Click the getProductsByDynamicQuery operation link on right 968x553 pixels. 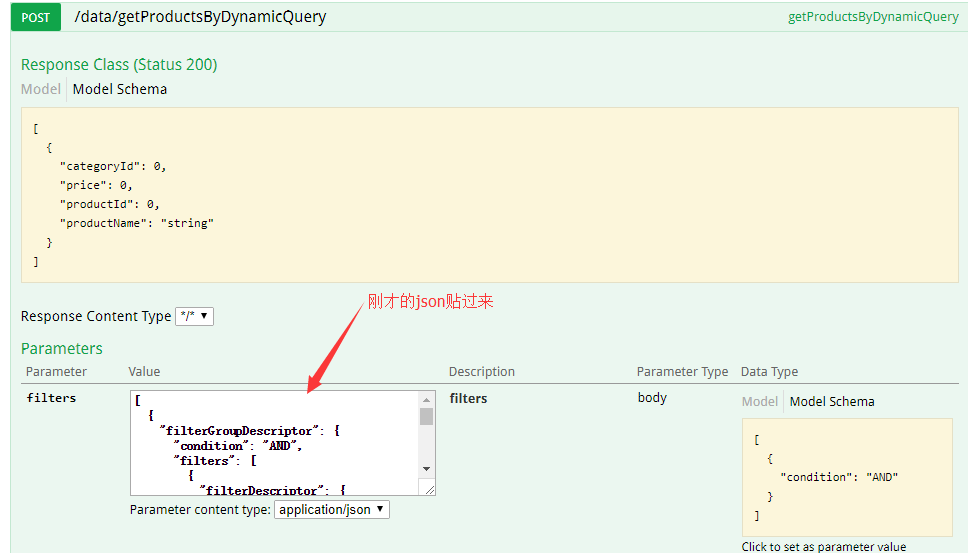point(873,17)
